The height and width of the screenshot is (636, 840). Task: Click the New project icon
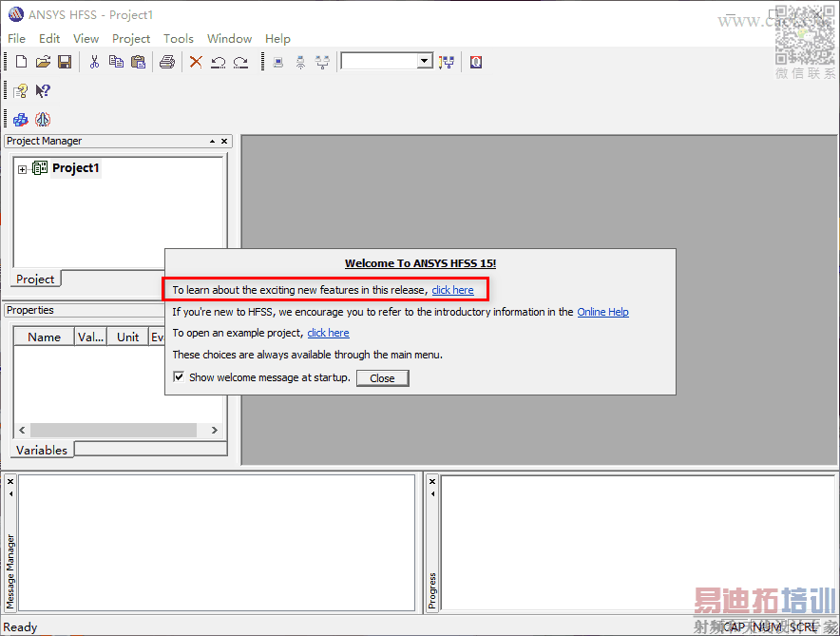(x=21, y=62)
